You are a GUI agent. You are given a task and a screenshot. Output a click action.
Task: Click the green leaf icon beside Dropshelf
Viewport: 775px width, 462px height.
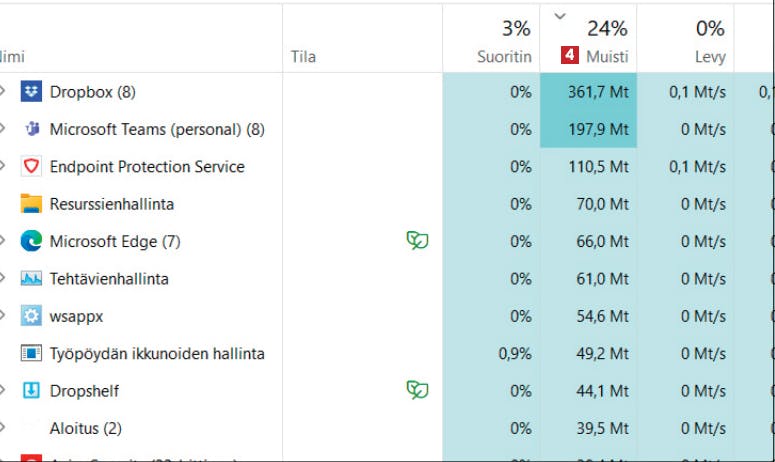pos(417,390)
